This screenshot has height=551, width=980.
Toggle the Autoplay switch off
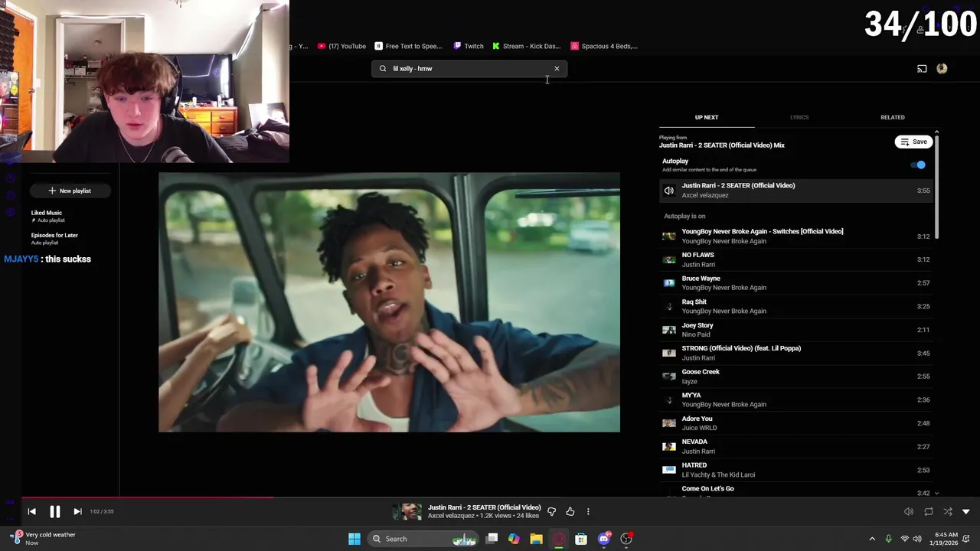(x=918, y=165)
